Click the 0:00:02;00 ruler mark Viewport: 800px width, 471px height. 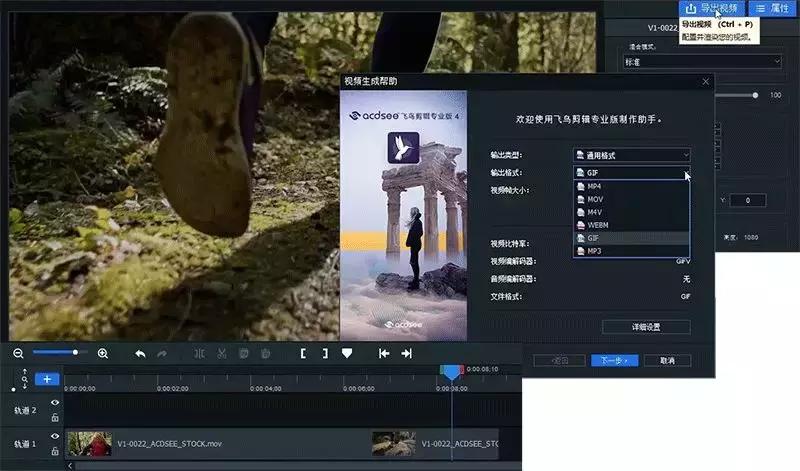pyautogui.click(x=172, y=388)
